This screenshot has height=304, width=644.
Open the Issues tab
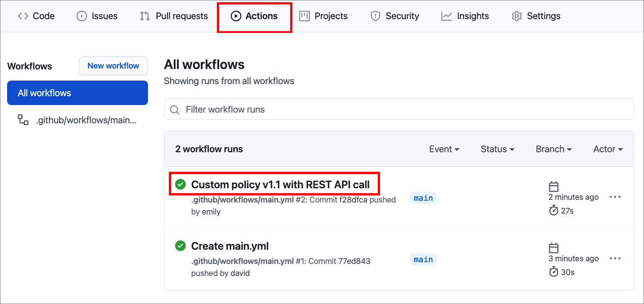96,16
